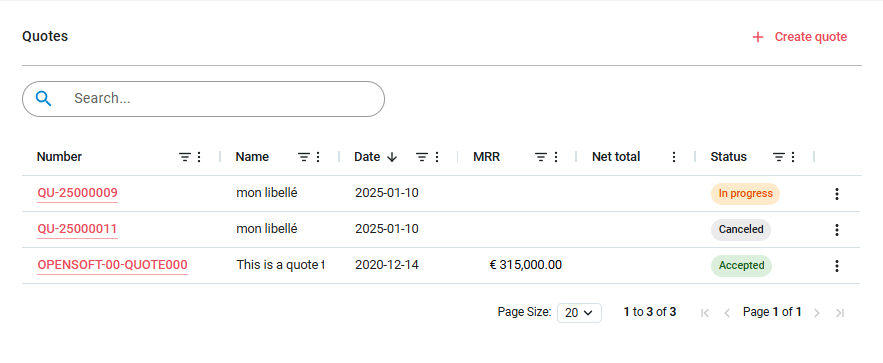Screen dimensions: 883x363
Task: Open the Number column filter icon
Action: (x=184, y=157)
